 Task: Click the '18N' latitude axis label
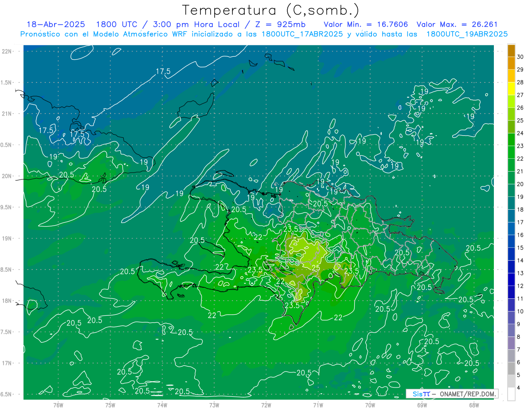[7, 301]
